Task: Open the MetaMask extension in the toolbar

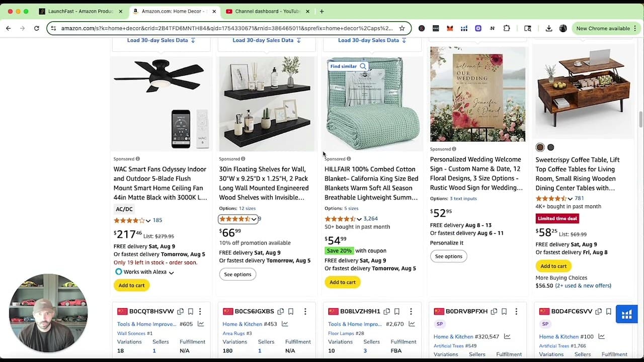Action: (x=449, y=28)
